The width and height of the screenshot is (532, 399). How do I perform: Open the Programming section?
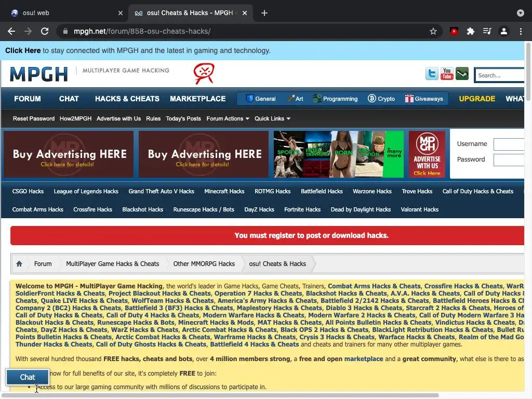pyautogui.click(x=335, y=99)
